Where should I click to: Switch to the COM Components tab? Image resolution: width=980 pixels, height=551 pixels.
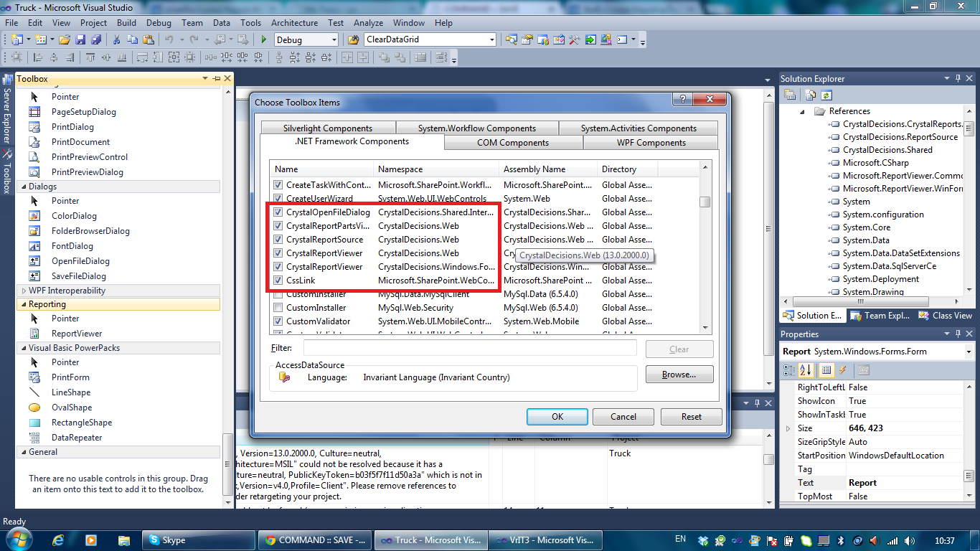[x=513, y=143]
